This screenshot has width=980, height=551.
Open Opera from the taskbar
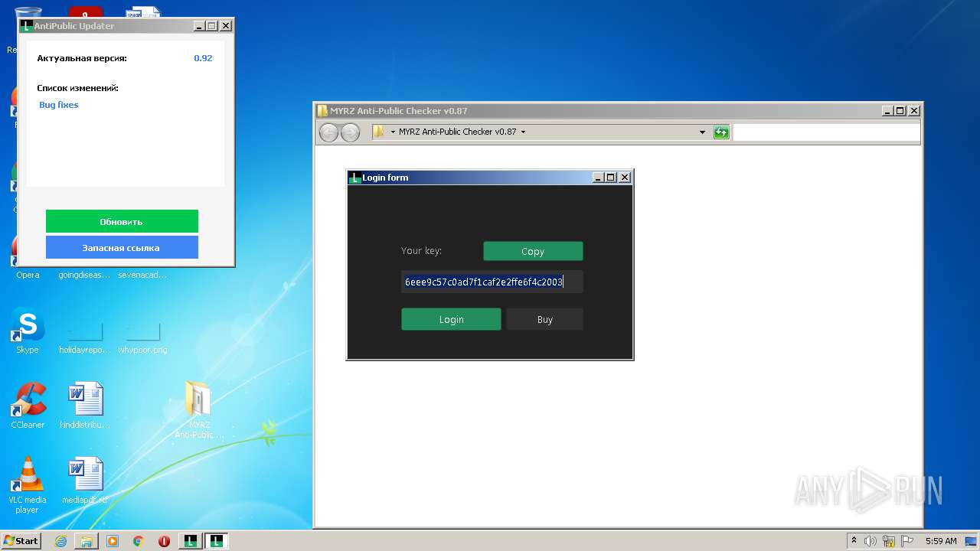point(164,541)
